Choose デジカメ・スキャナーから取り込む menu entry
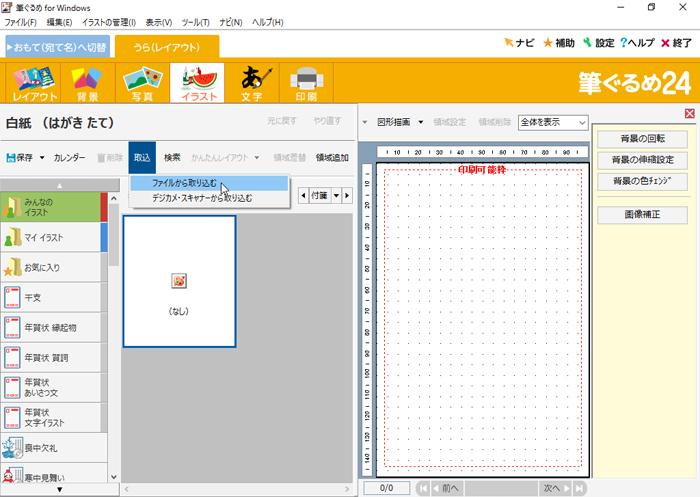 202,198
